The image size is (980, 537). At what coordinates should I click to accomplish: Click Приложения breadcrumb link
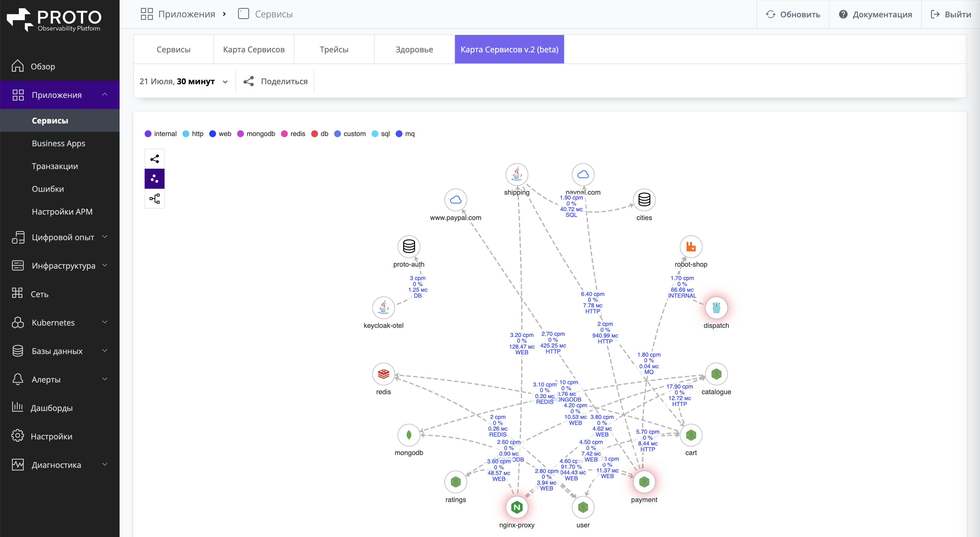[x=178, y=15]
